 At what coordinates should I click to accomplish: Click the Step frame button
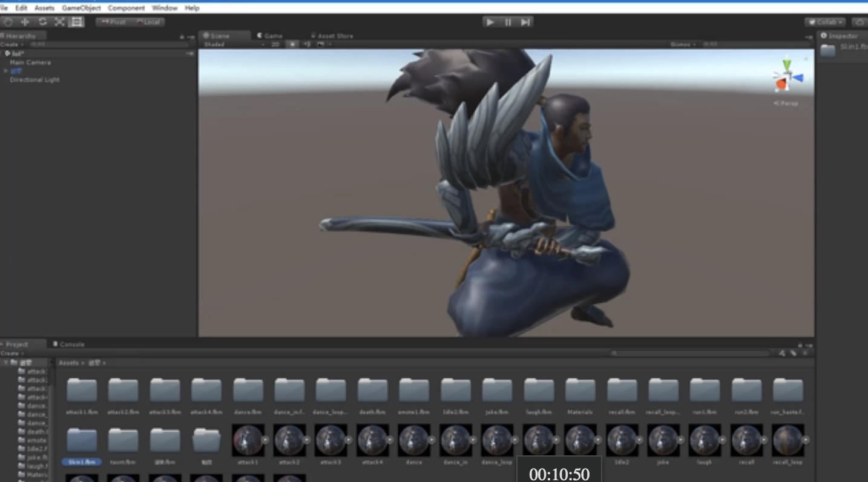(525, 22)
